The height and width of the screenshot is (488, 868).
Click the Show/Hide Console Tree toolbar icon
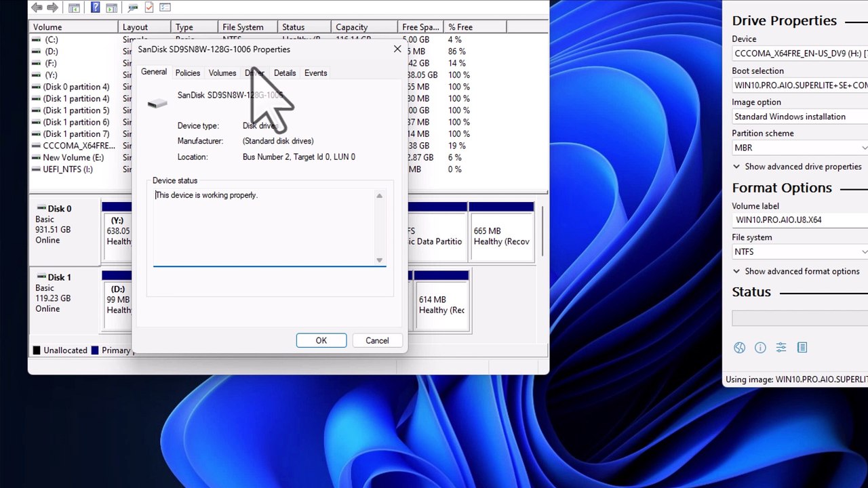point(75,7)
